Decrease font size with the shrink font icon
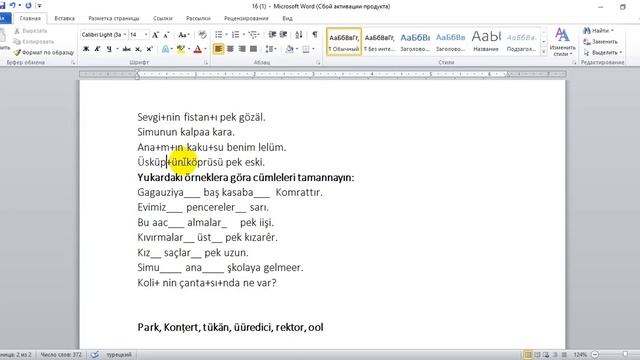The height and width of the screenshot is (360, 640). pos(166,35)
